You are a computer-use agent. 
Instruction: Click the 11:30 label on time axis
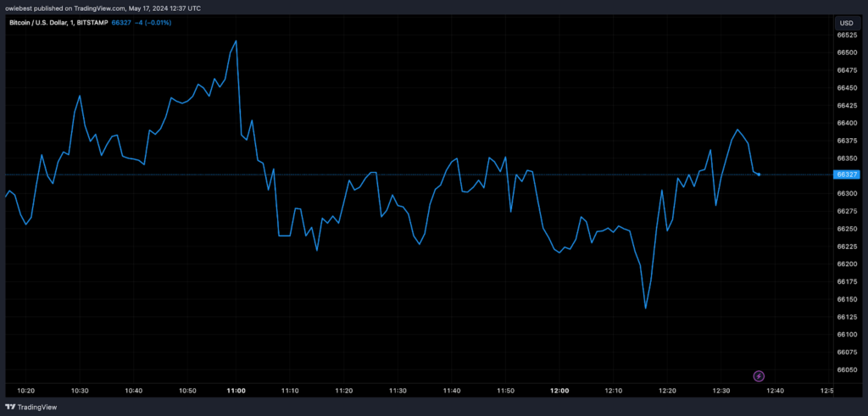pos(398,391)
